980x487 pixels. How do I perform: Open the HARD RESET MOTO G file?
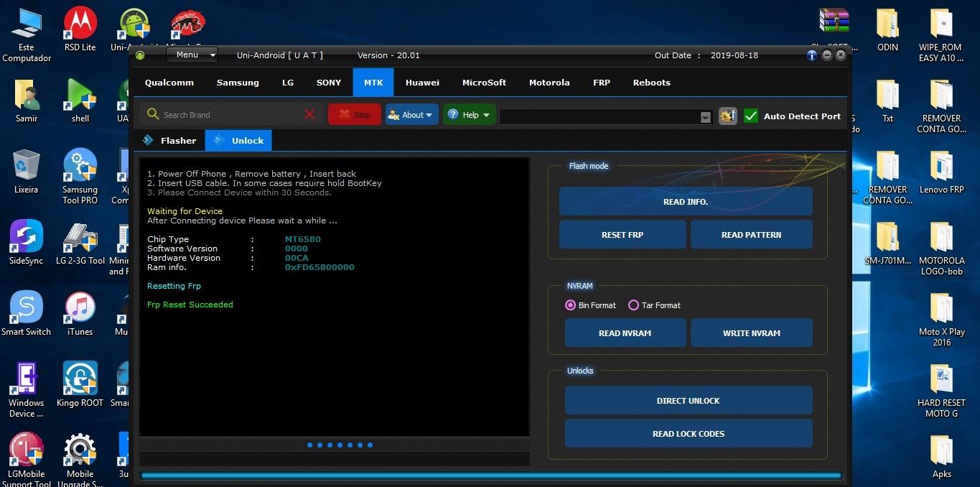coord(941,390)
